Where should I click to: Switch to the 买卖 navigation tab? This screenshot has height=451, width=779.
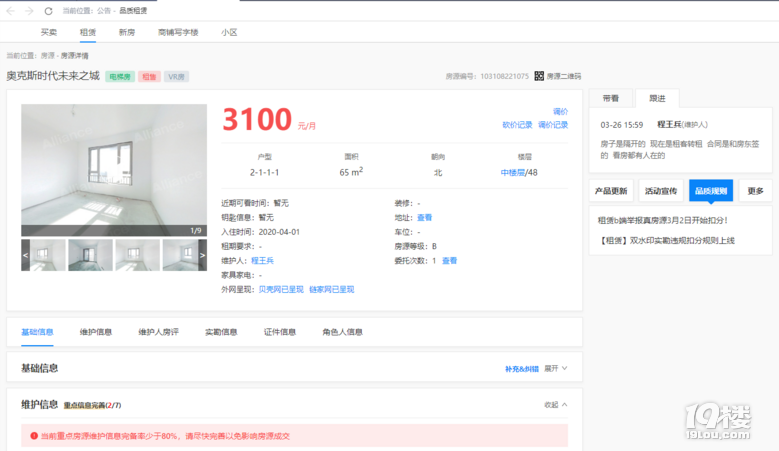pos(49,32)
